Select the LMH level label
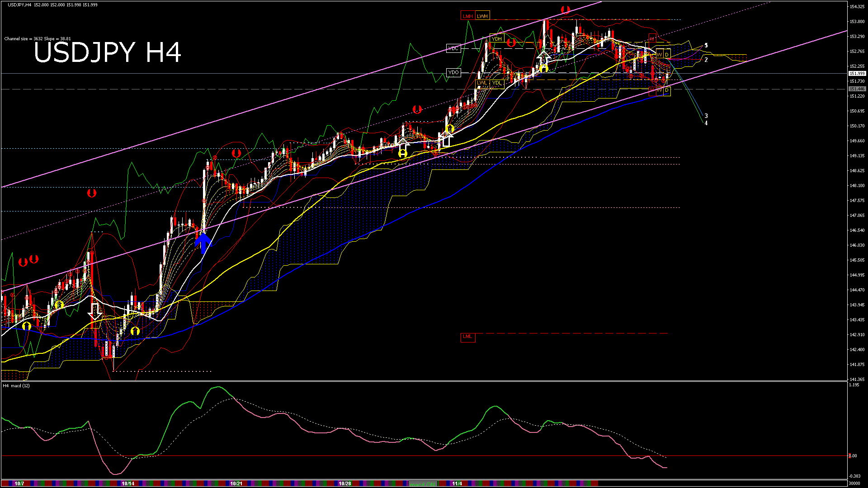The image size is (868, 488). (467, 16)
